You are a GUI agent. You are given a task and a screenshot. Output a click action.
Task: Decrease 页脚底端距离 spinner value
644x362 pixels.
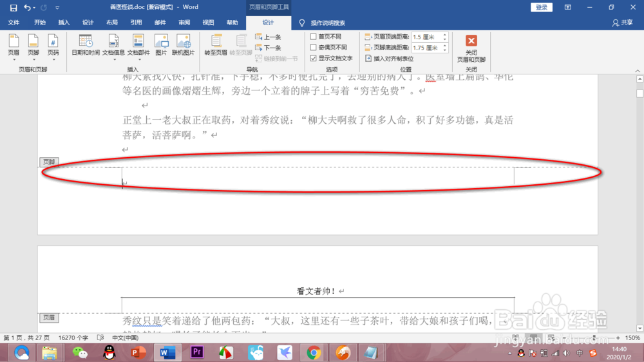pyautogui.click(x=445, y=50)
